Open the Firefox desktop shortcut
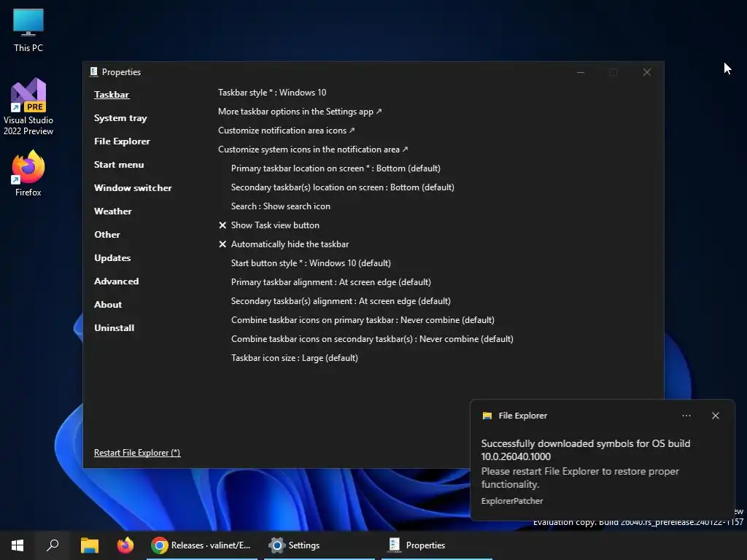This screenshot has width=747, height=560. coord(28,174)
